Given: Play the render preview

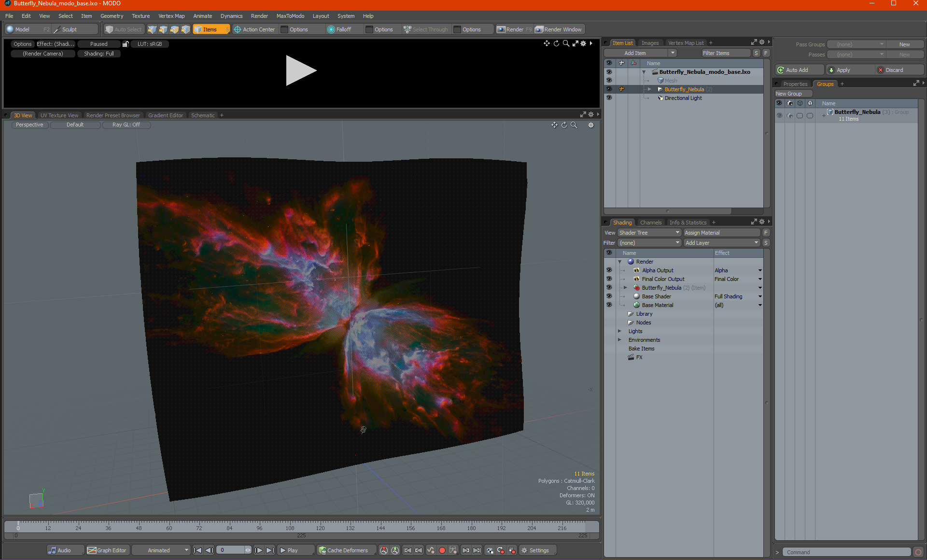Looking at the screenshot, I should point(301,70).
